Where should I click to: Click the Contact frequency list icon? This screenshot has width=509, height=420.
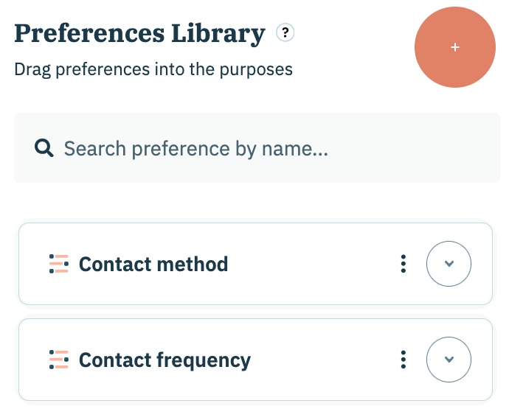tap(59, 360)
